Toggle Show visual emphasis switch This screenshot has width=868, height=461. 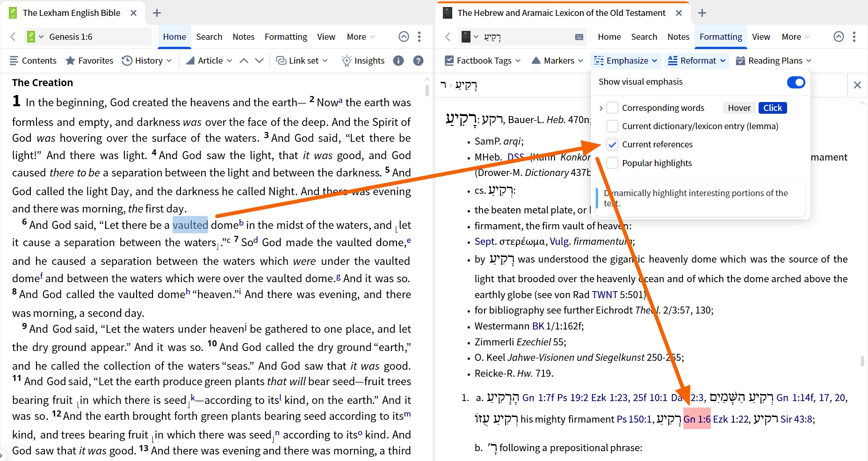pyautogui.click(x=796, y=82)
